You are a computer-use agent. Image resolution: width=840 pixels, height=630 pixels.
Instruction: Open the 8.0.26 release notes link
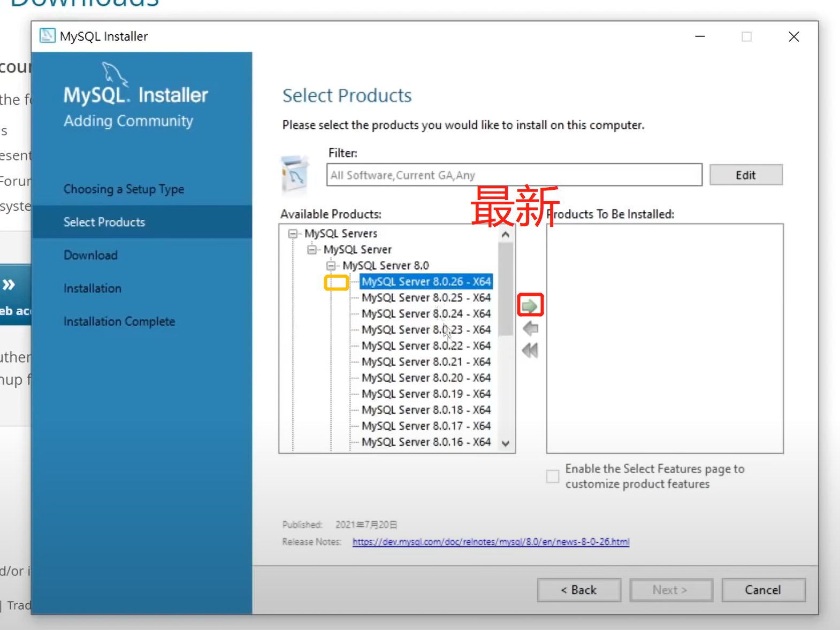(491, 542)
